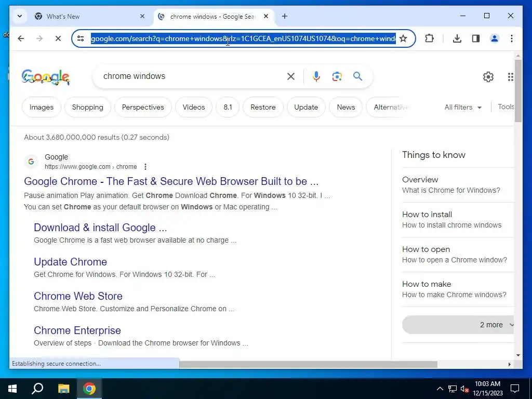Start voice search with microphone icon

point(316,76)
